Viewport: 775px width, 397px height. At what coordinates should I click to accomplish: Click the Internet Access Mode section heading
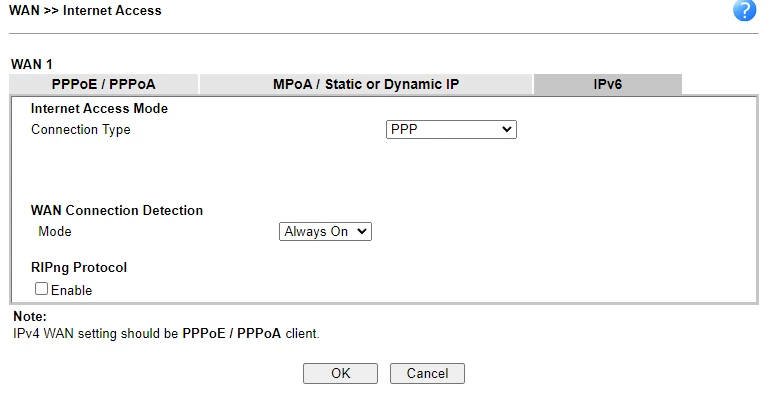(x=99, y=108)
